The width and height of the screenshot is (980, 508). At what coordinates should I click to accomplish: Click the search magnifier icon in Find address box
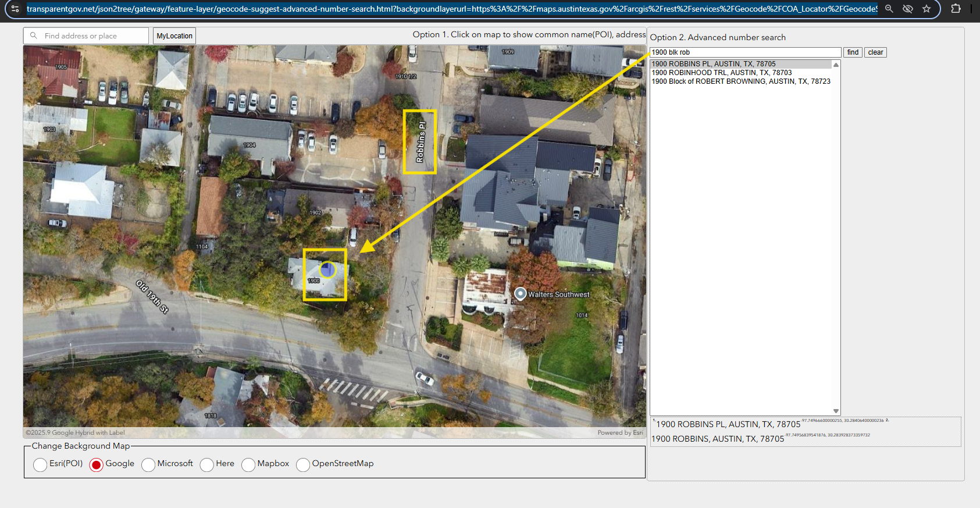34,35
